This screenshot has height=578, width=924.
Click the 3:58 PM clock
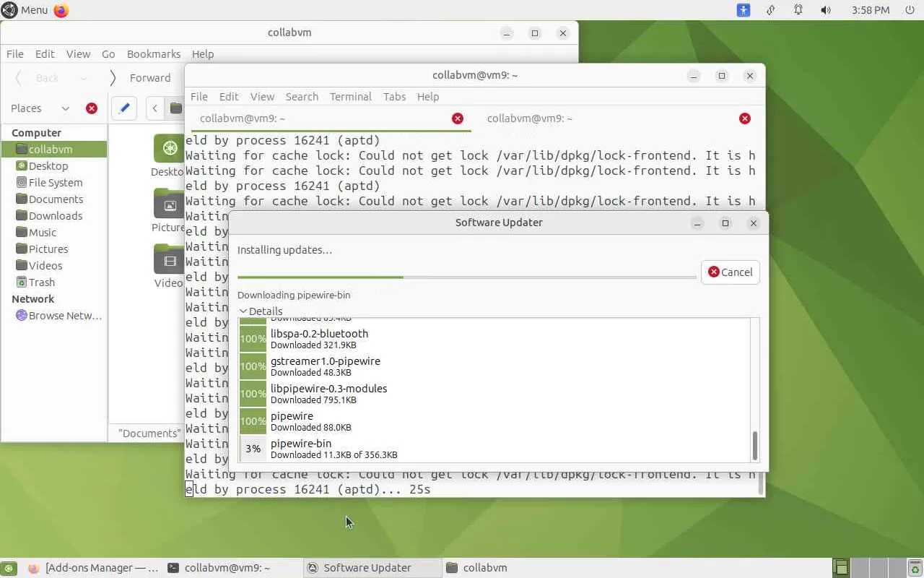(x=871, y=10)
